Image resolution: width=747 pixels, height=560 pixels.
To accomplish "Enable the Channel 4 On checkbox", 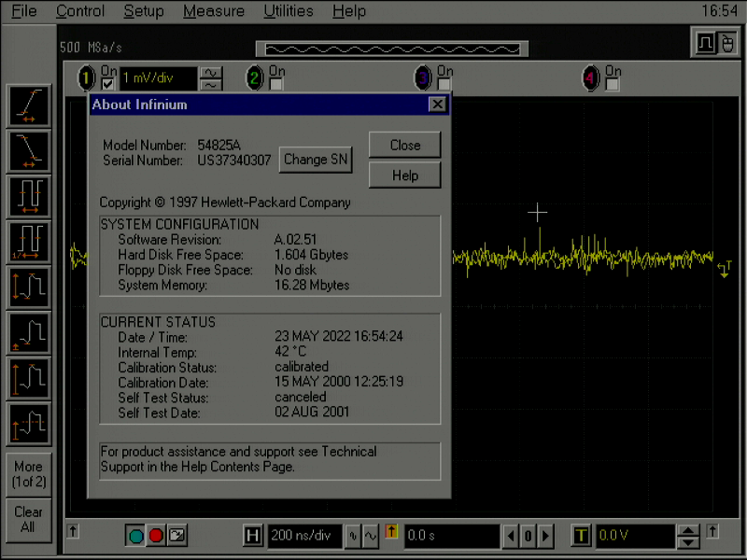I will 613,81.
